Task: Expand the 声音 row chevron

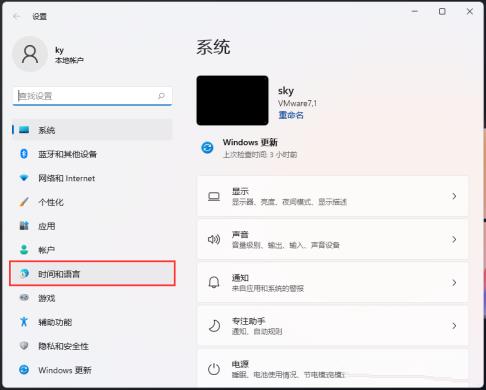Action: click(454, 239)
